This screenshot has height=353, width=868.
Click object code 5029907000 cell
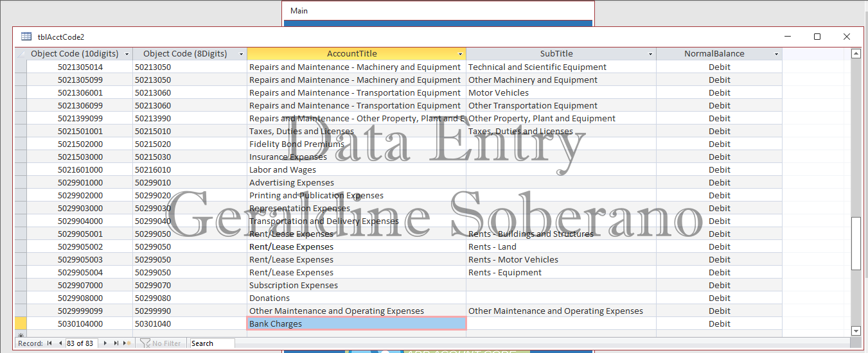coord(80,285)
